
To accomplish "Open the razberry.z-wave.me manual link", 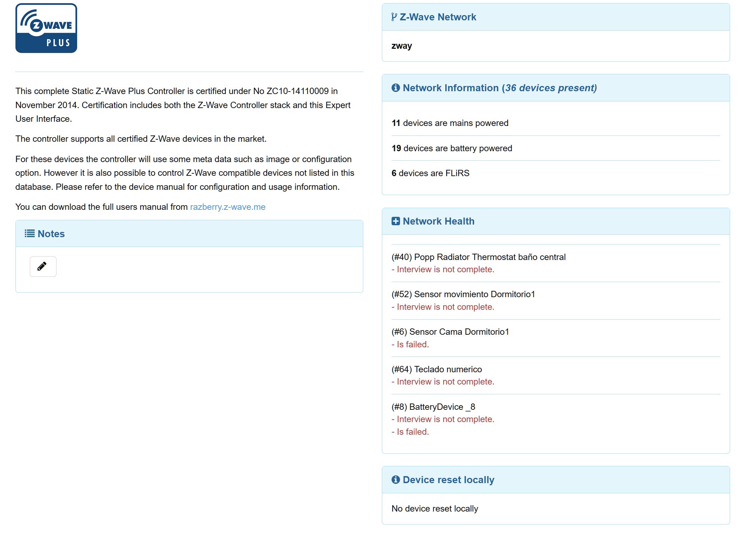I will (228, 207).
